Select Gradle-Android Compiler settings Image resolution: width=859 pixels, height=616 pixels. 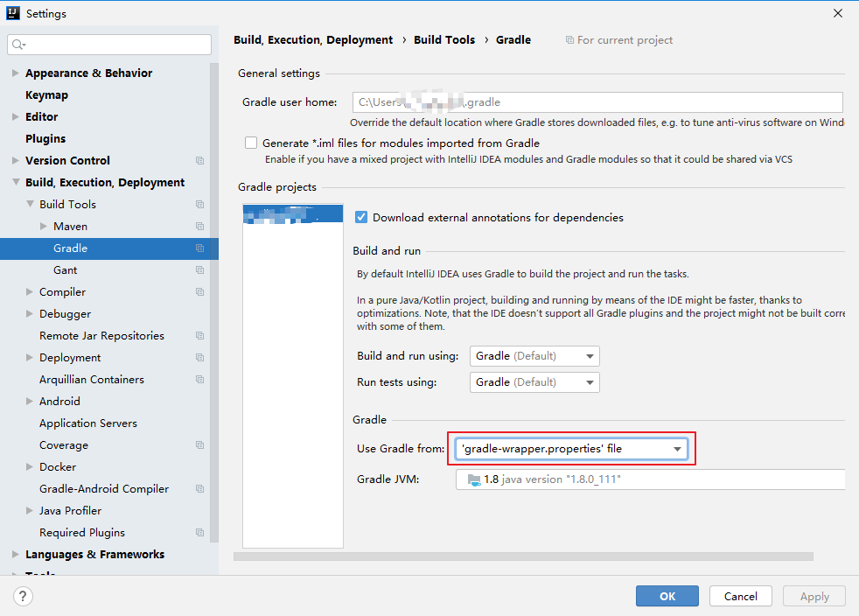[x=104, y=489]
